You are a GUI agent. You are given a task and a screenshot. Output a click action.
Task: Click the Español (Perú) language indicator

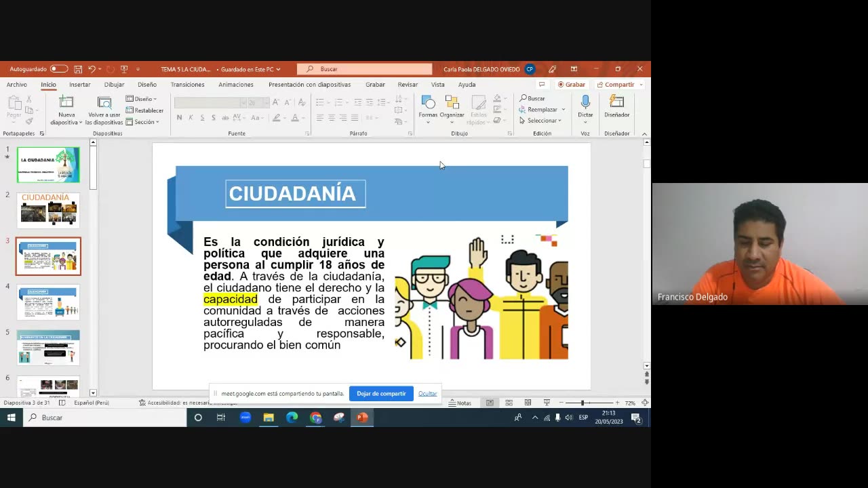(x=92, y=403)
